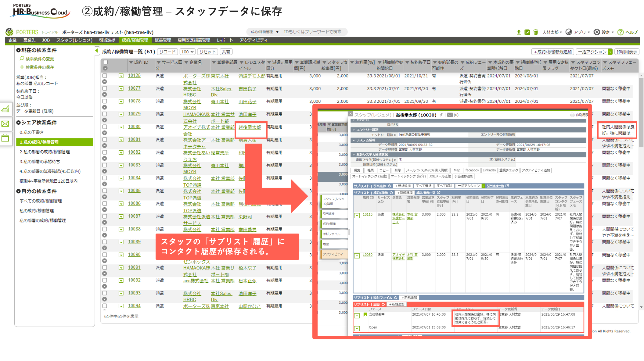Open the 雇用安定措置管理 menu tab

(194, 40)
